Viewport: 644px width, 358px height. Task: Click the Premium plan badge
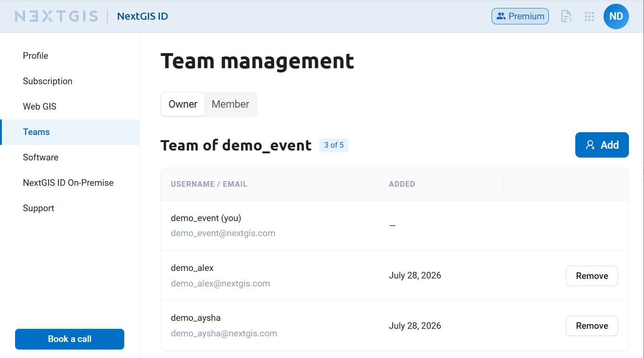520,16
